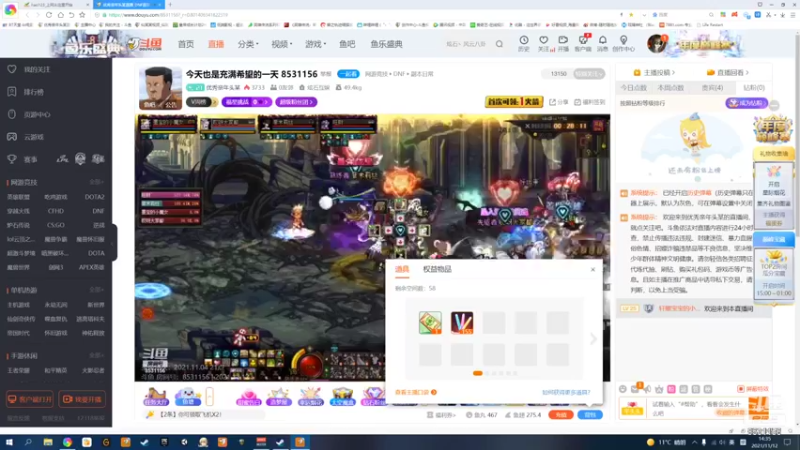Screen dimensions: 800x450
Task: Click the pink square icon in chat toolbar
Action: [x=671, y=389]
